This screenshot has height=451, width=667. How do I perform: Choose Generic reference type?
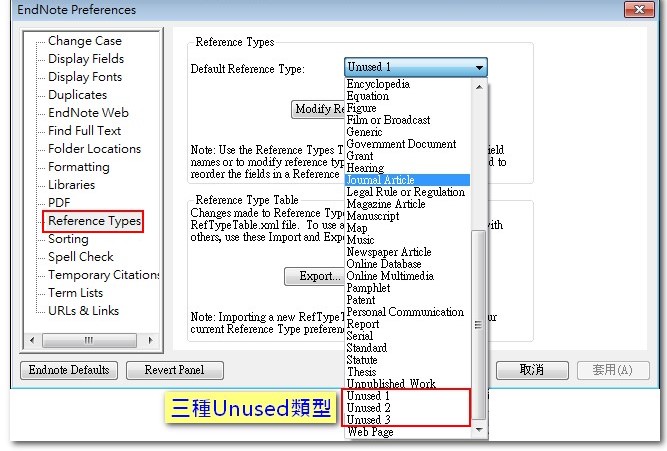click(364, 132)
